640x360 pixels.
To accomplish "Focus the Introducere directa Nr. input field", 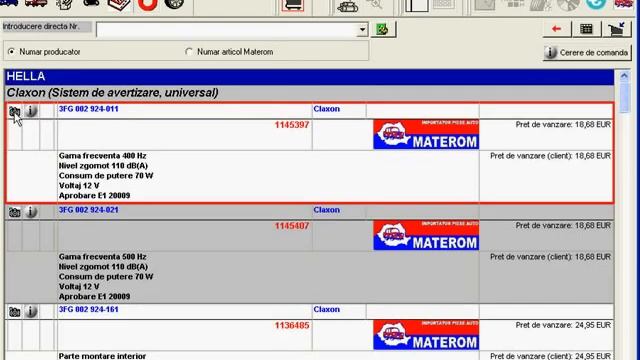I will tap(227, 30).
